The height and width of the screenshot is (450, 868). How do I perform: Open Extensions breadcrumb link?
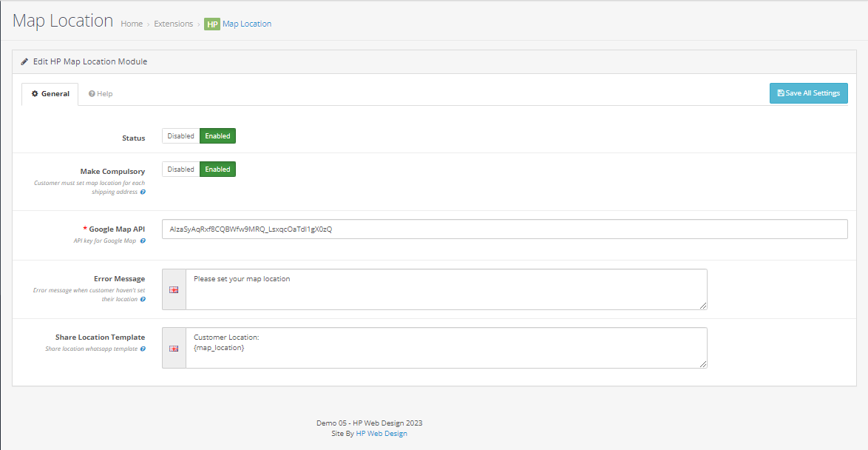coord(173,24)
